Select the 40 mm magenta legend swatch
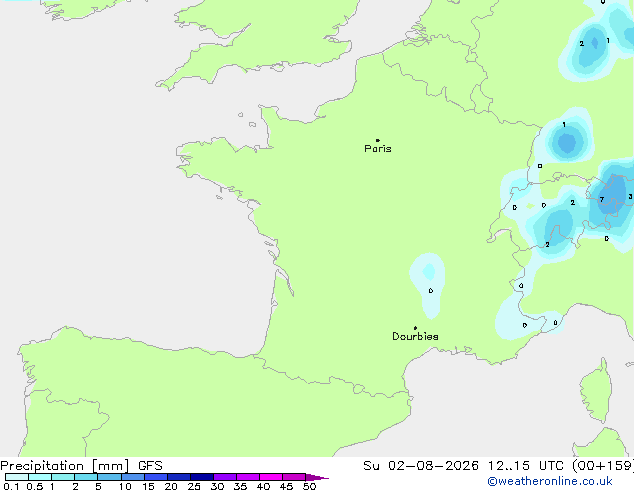Image resolution: width=634 pixels, height=490 pixels. pyautogui.click(x=271, y=477)
